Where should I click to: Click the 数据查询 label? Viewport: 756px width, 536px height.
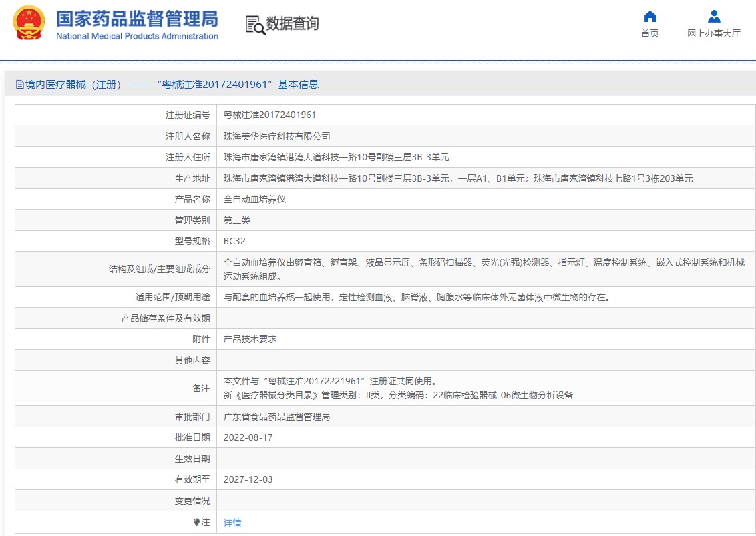coord(292,23)
